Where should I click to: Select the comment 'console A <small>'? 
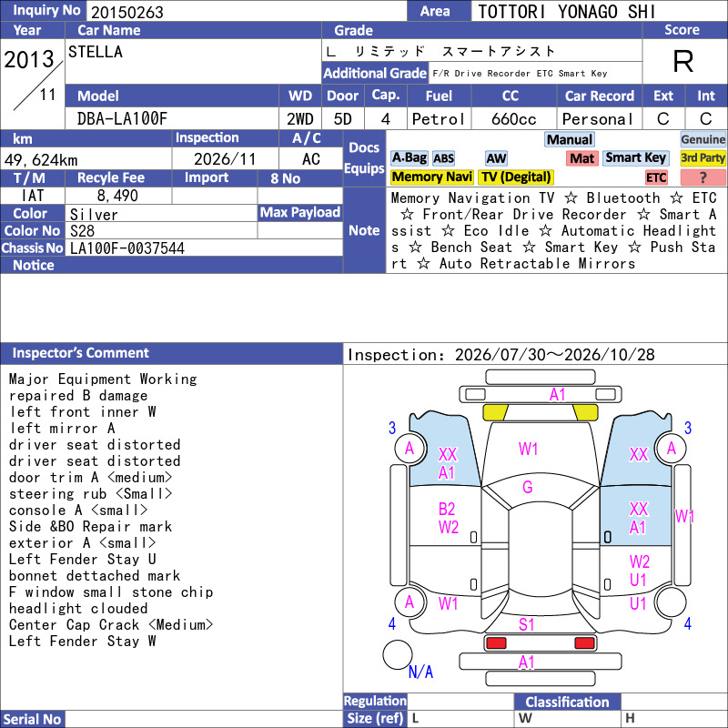78,511
